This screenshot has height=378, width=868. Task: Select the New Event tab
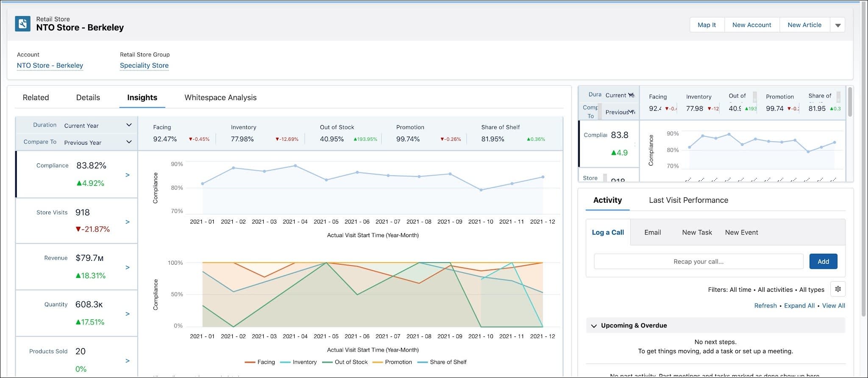point(741,232)
